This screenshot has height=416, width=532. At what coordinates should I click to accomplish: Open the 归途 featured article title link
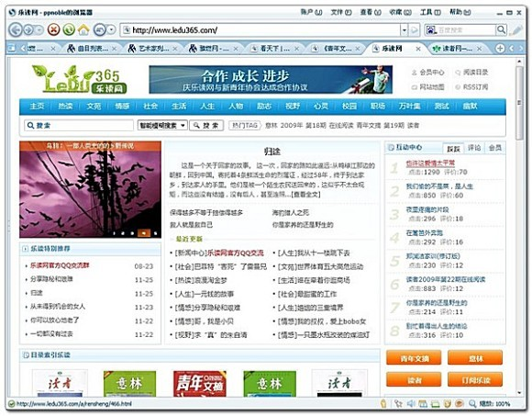(x=272, y=152)
